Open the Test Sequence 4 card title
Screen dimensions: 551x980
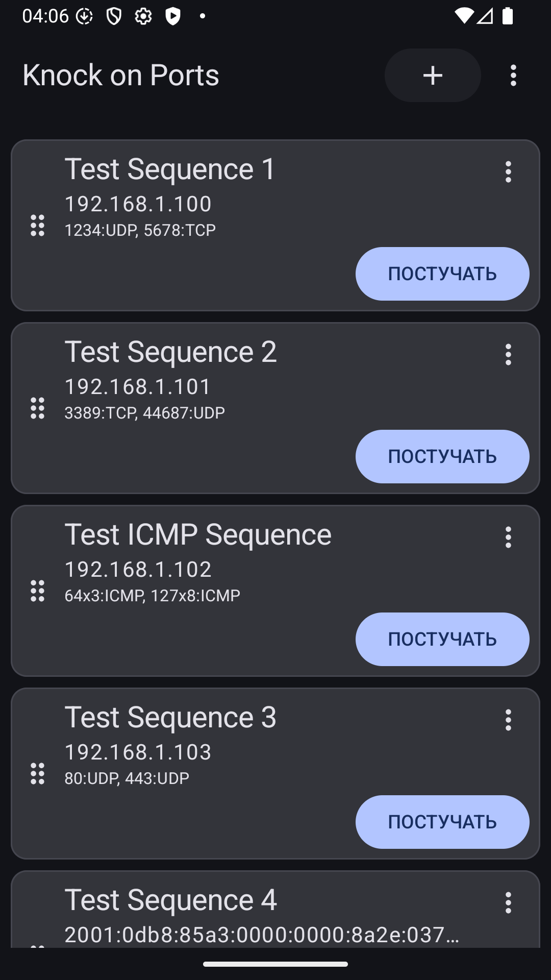click(x=170, y=900)
